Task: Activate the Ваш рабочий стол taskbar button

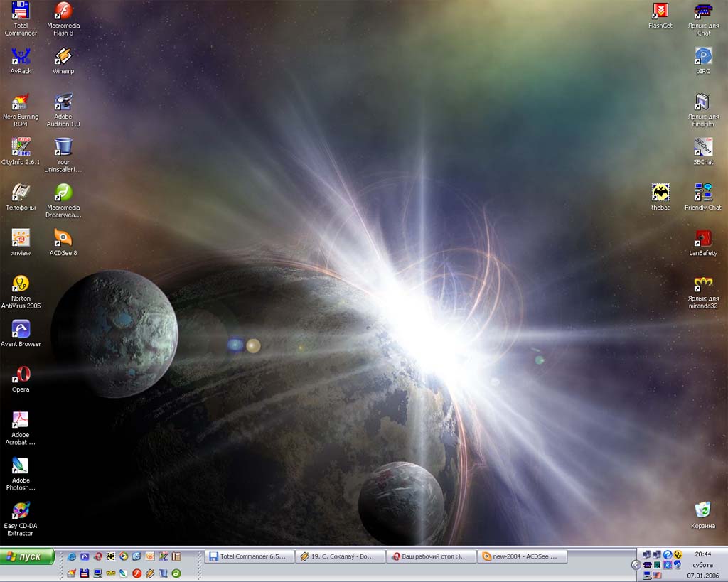Action: pos(432,556)
